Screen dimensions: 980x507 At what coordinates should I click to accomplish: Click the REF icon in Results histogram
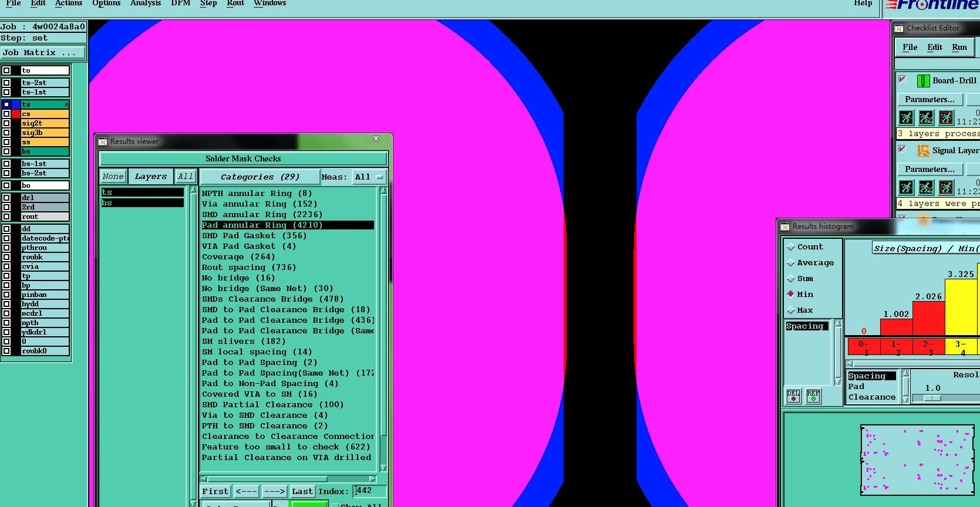(813, 396)
